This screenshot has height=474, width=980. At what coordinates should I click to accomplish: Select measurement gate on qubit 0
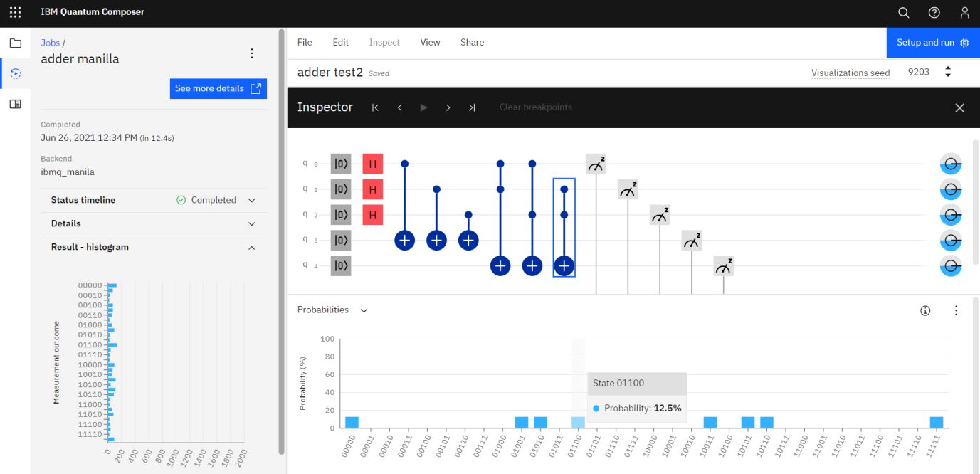point(596,164)
